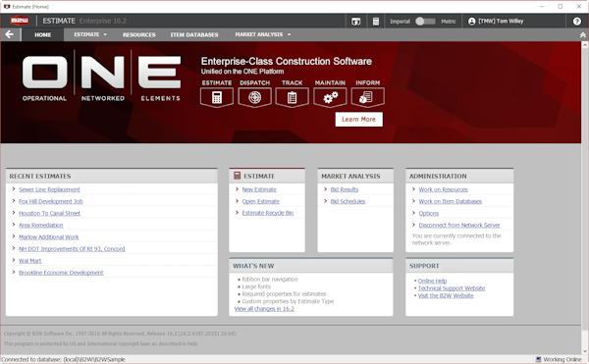
Task: Open Brookline Economic Development estimate
Action: point(61,273)
